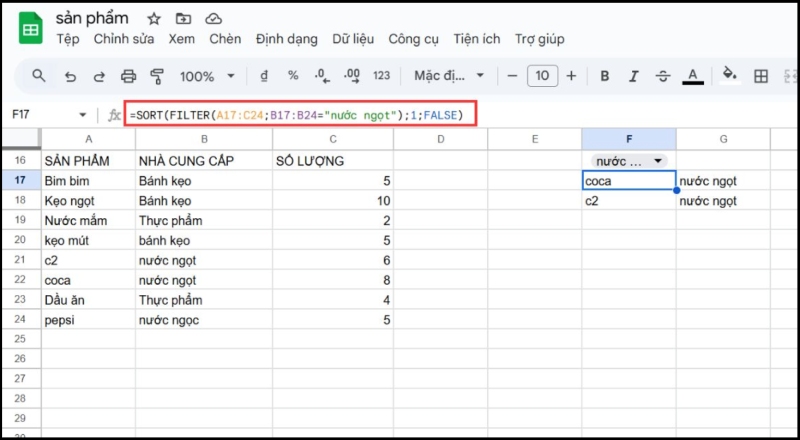The width and height of the screenshot is (800, 440).
Task: Format as percent
Action: tap(293, 76)
